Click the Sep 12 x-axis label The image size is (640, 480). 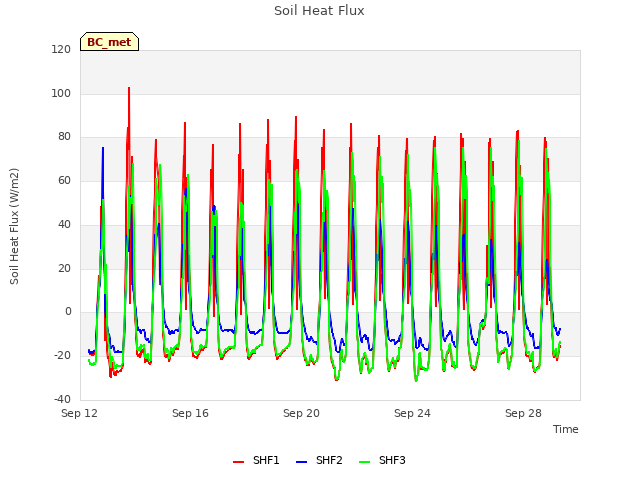click(x=80, y=413)
